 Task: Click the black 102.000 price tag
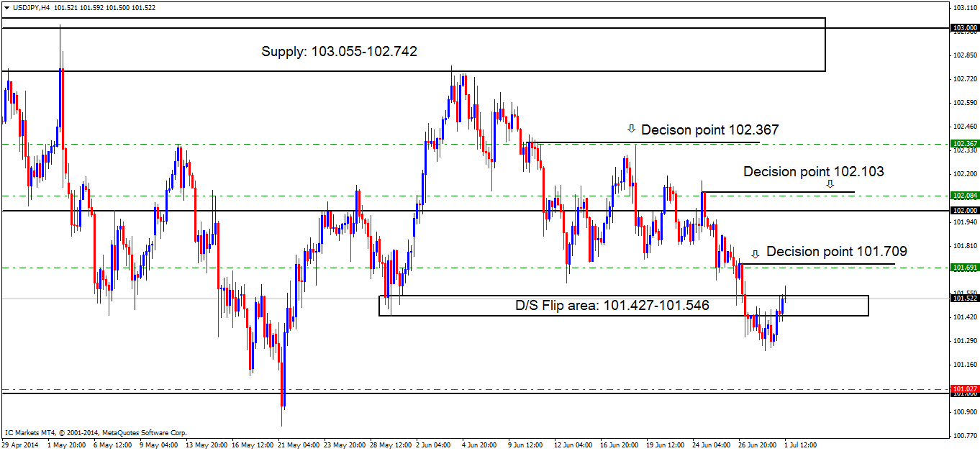(x=965, y=210)
